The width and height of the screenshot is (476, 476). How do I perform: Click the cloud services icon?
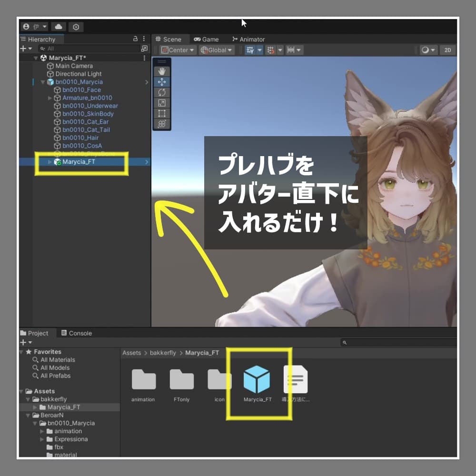(59, 27)
